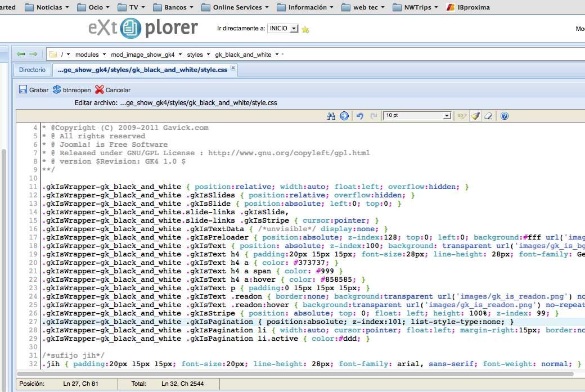Click 'Ln 32, Ch 2544' total in status bar
This screenshot has height=392, width=585.
182,384
